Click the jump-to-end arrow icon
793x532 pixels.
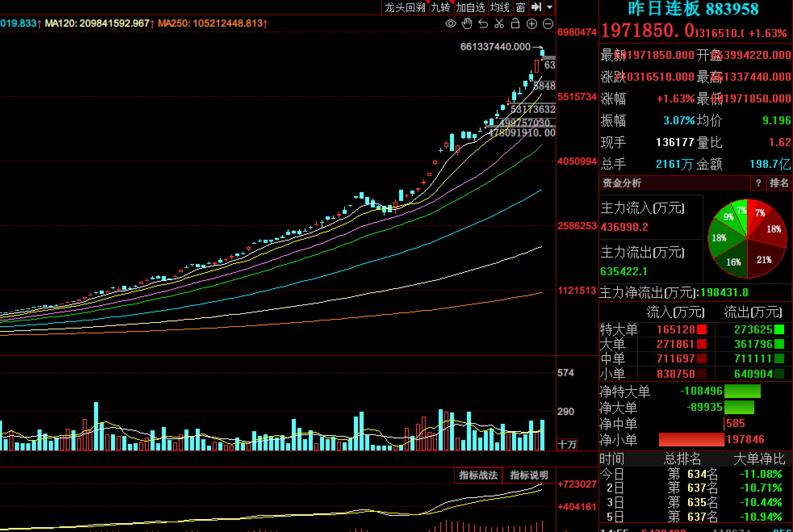tap(536, 7)
